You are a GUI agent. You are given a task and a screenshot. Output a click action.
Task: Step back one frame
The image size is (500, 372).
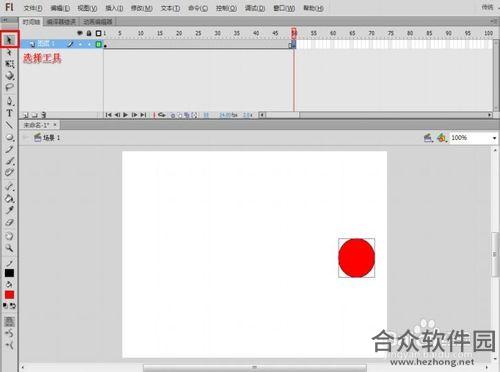117,115
